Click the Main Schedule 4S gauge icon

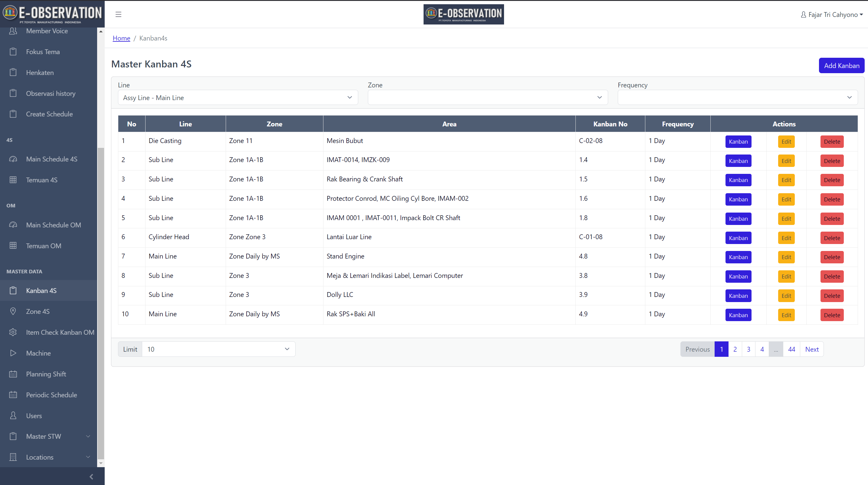click(x=13, y=159)
